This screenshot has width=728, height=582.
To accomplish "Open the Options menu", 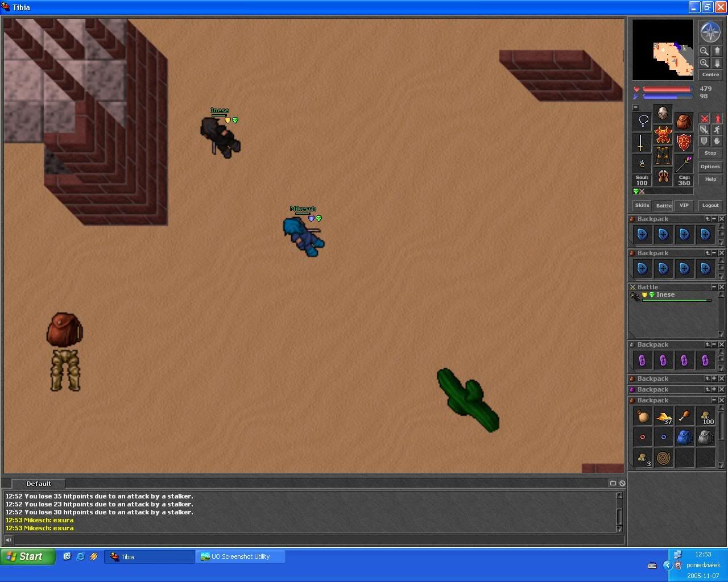I will (710, 167).
